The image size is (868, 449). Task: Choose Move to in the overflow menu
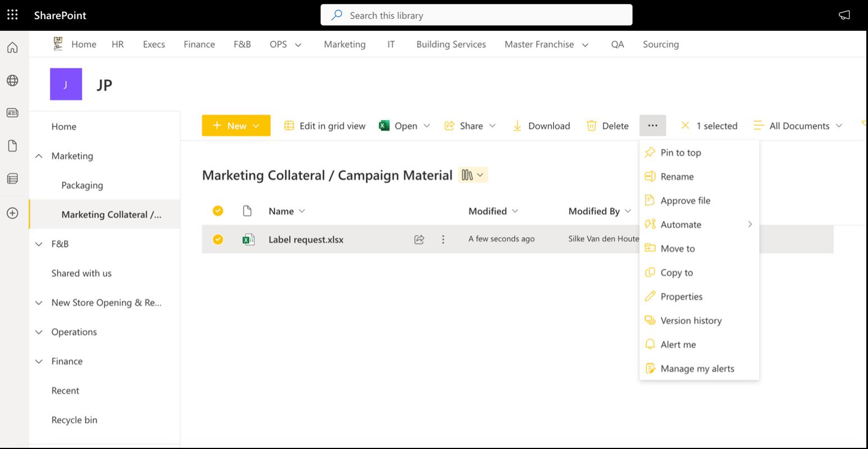677,249
